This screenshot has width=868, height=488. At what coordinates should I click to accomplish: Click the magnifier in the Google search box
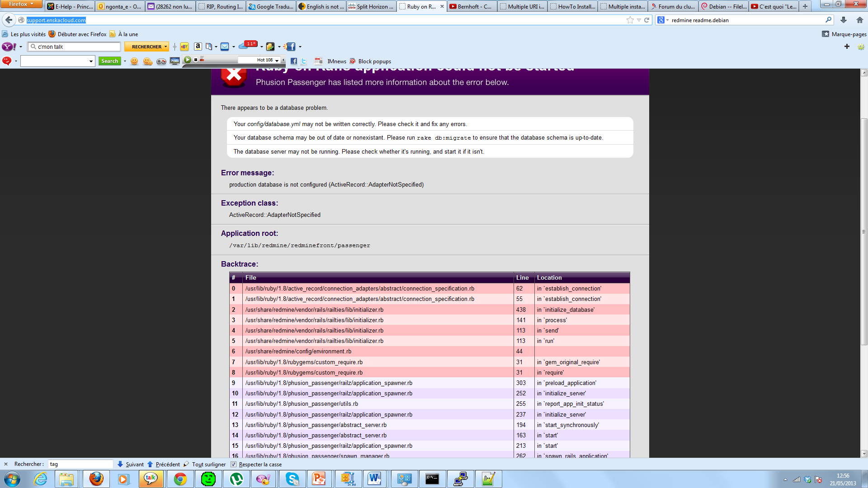pyautogui.click(x=828, y=20)
